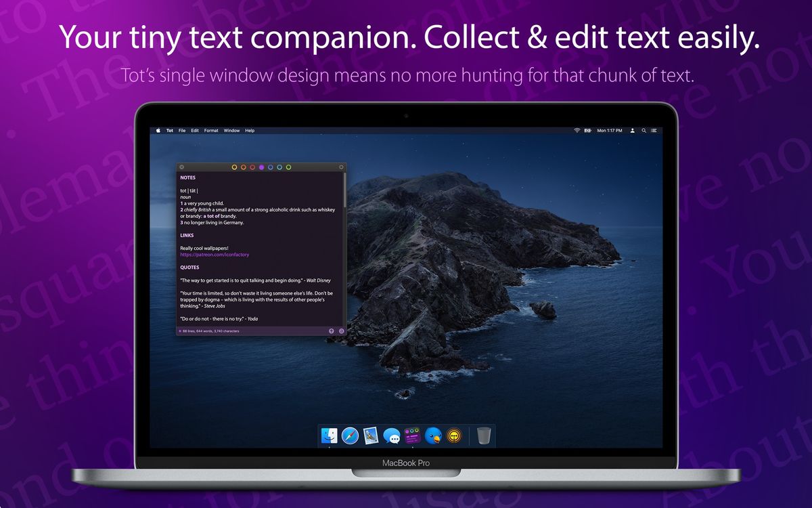The height and width of the screenshot is (508, 812).
Task: Switch to the yellow dot note
Action: point(235,167)
